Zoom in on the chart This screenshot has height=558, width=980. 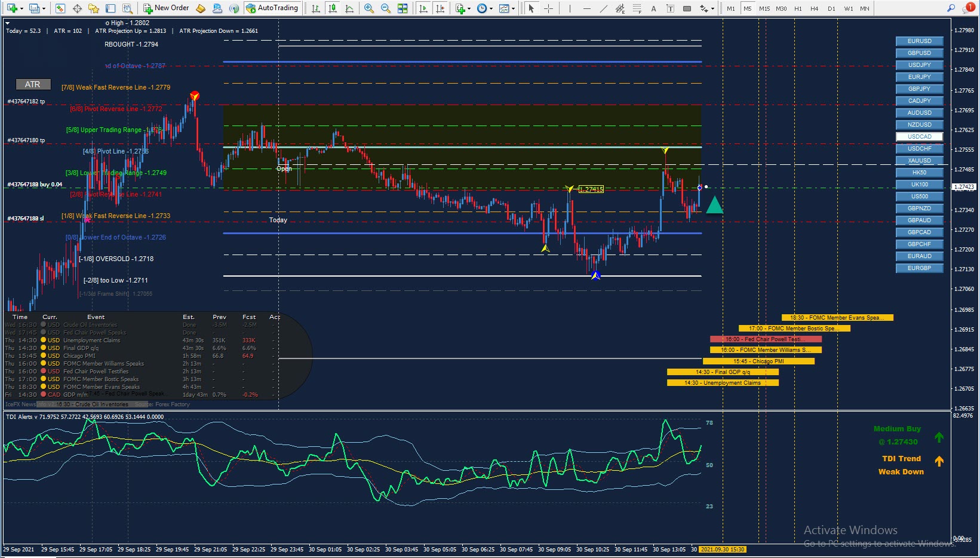point(369,8)
